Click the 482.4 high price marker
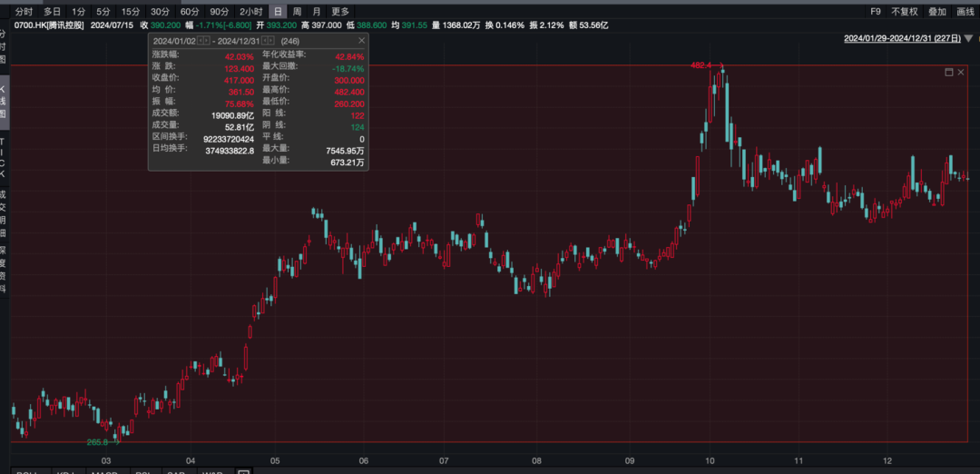This screenshot has height=474, width=980. (701, 65)
